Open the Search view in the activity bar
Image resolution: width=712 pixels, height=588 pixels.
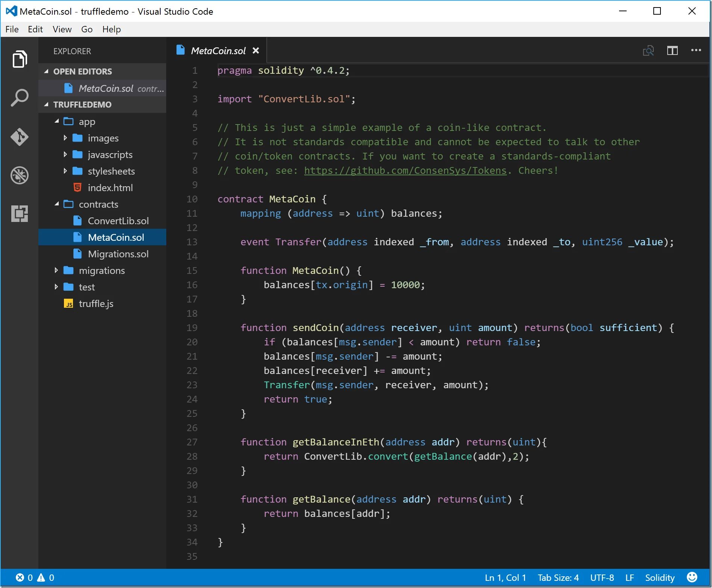[20, 98]
